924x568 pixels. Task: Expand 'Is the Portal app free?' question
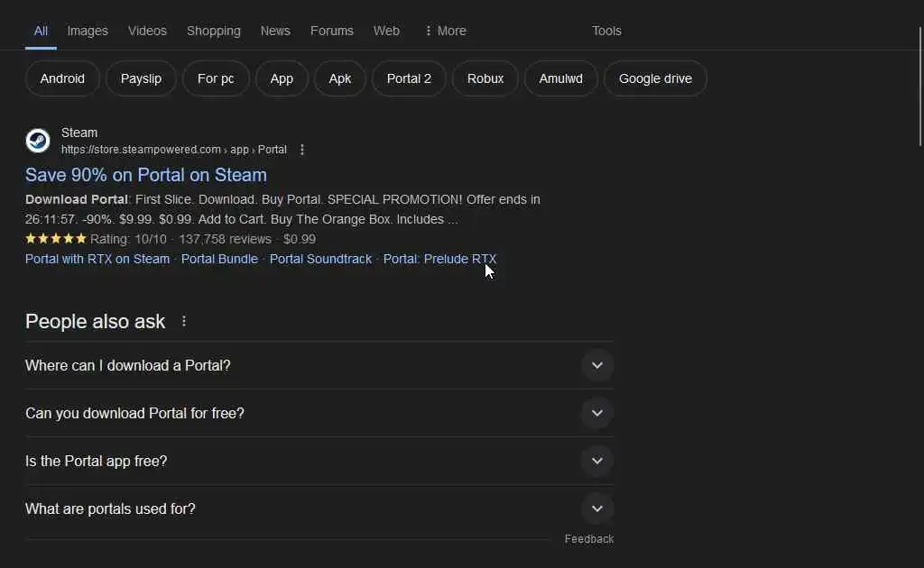point(596,461)
